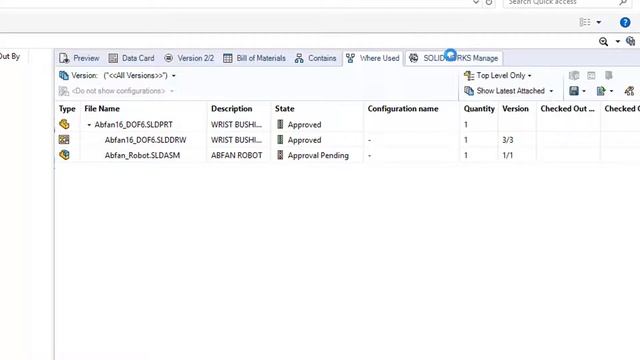This screenshot has height=360, width=640.
Task: Sort by the Quantity column header
Action: [479, 109]
